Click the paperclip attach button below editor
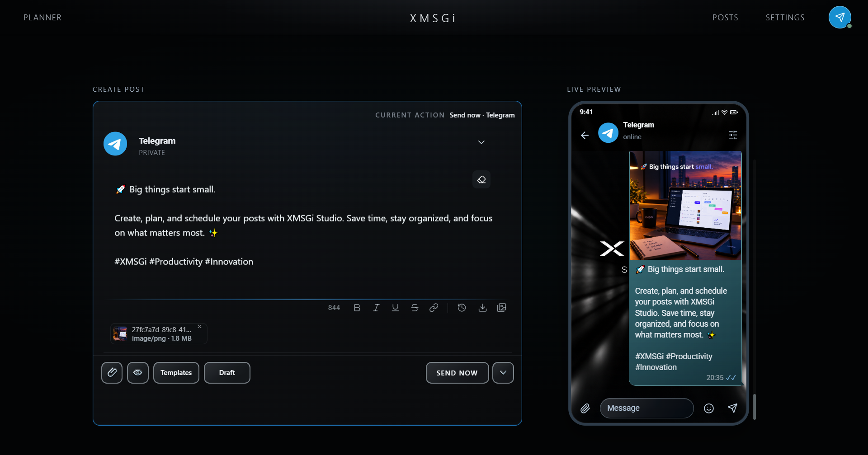Image resolution: width=868 pixels, height=455 pixels. click(x=112, y=373)
